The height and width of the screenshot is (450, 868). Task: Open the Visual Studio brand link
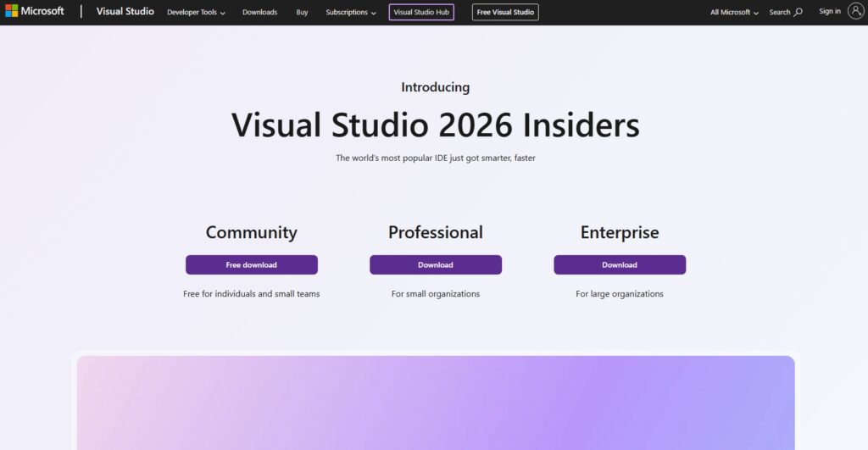[125, 12]
